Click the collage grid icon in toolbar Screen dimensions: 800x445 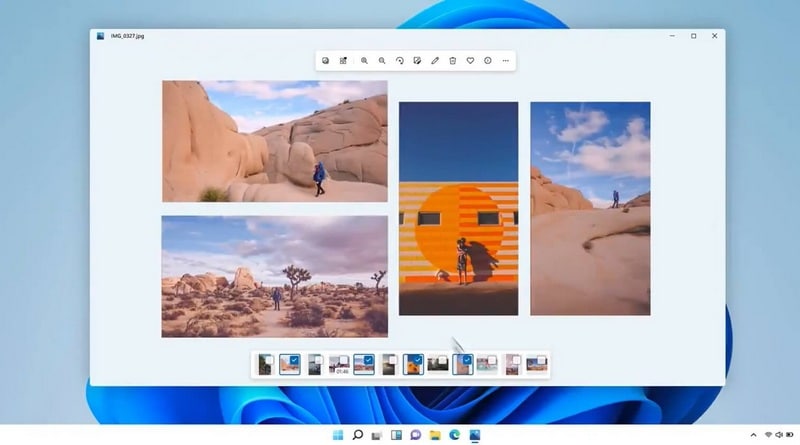click(x=343, y=61)
